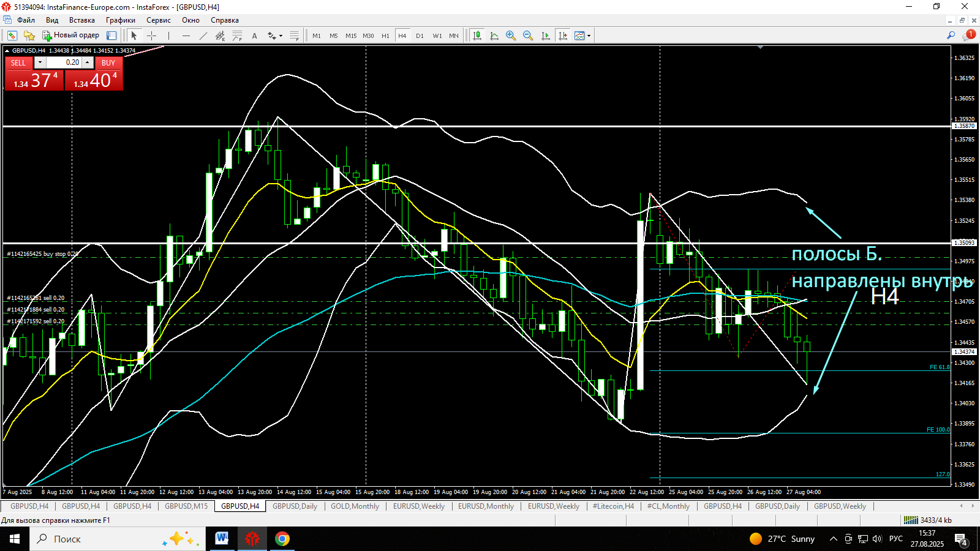Viewport: 980px width, 551px height.
Task: Switch to the candlestick chart type
Action: coord(477,36)
